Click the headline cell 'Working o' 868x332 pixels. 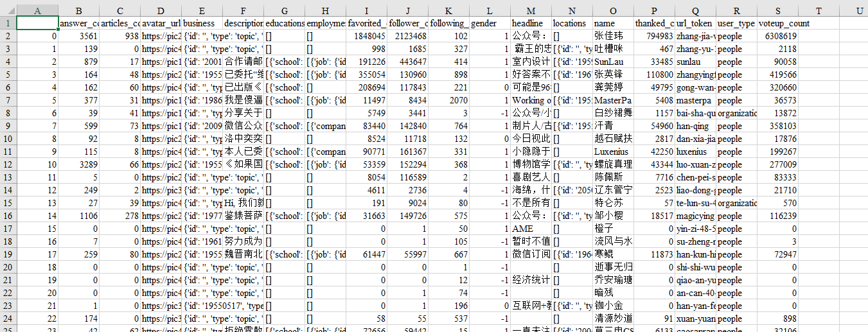(x=531, y=100)
